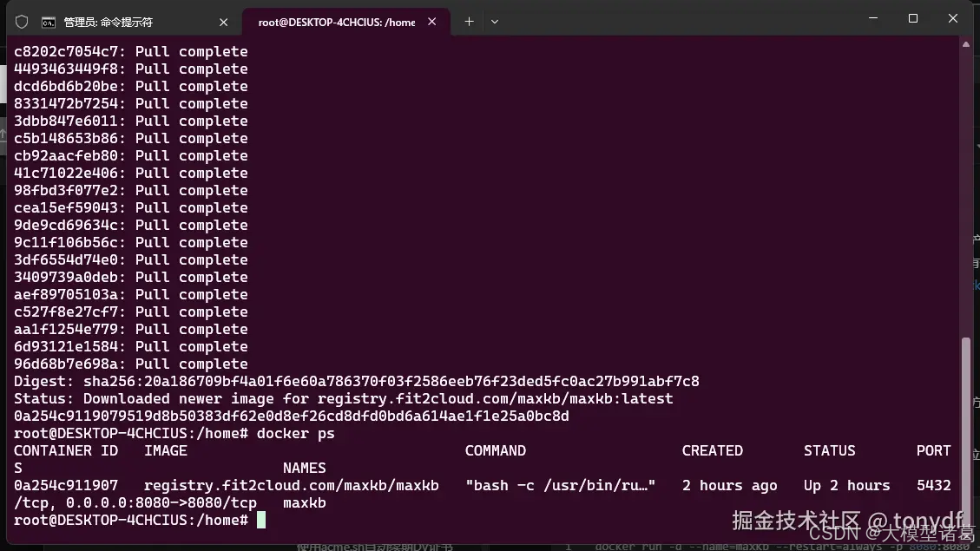Close the 管理员: 命令提示符 tab

(x=223, y=22)
